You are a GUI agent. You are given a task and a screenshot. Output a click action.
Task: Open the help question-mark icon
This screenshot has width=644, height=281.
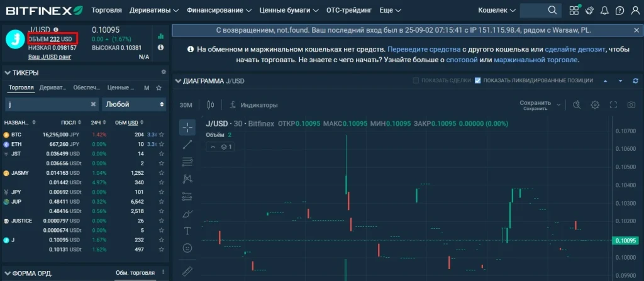coord(619,10)
